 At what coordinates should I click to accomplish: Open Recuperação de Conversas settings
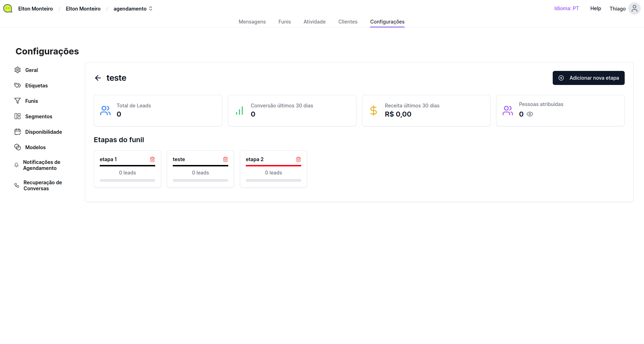pos(42,185)
